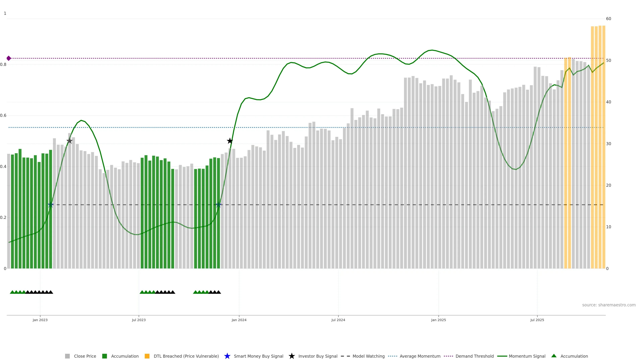Click the orange DTL Breached legend swatch

(147, 356)
